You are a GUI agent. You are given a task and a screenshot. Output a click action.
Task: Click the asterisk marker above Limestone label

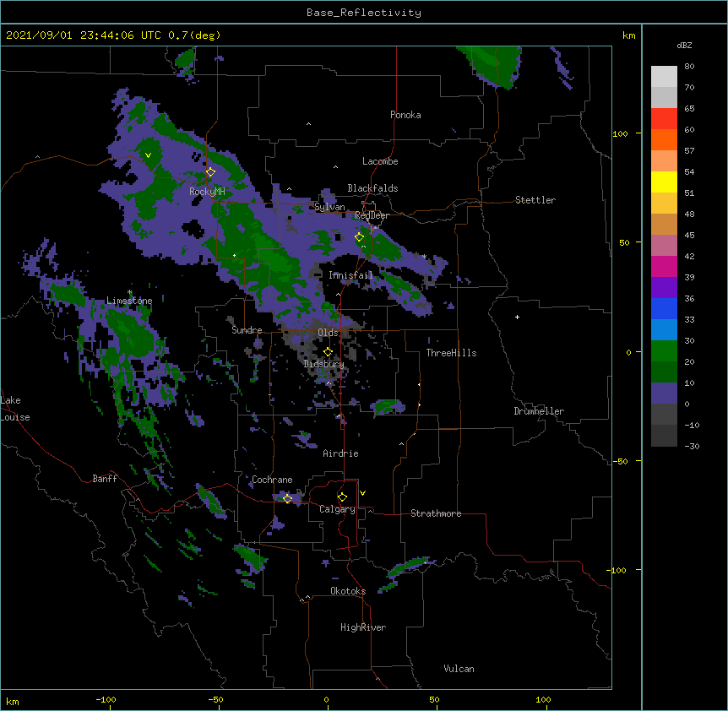pyautogui.click(x=130, y=292)
